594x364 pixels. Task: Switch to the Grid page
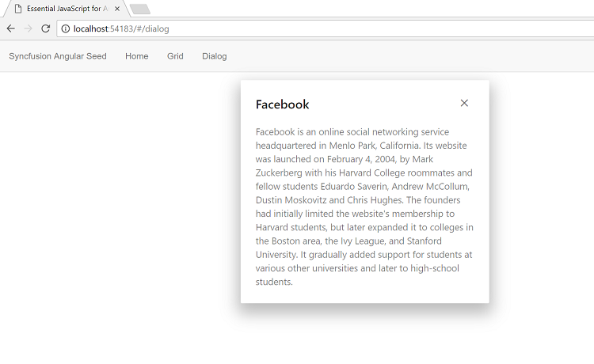175,56
